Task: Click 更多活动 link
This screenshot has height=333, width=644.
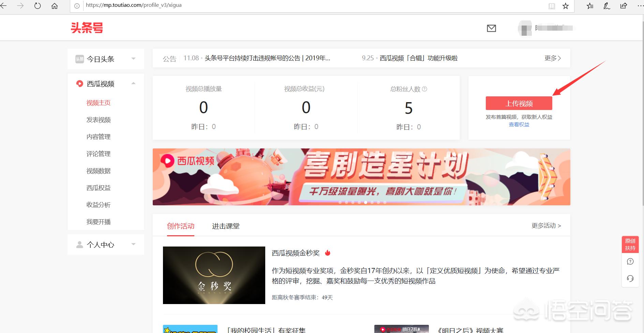Action: coord(546,226)
